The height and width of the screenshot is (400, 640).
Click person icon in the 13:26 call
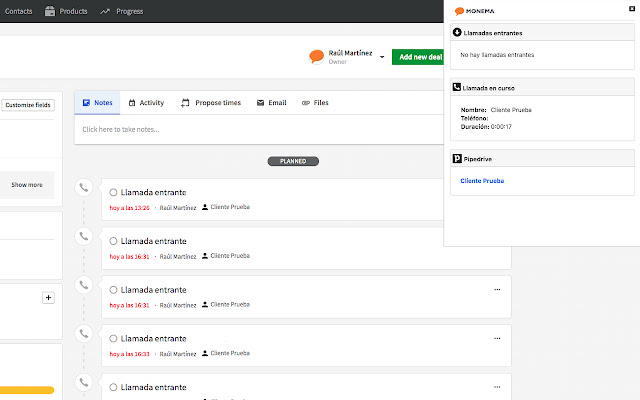pyautogui.click(x=205, y=207)
